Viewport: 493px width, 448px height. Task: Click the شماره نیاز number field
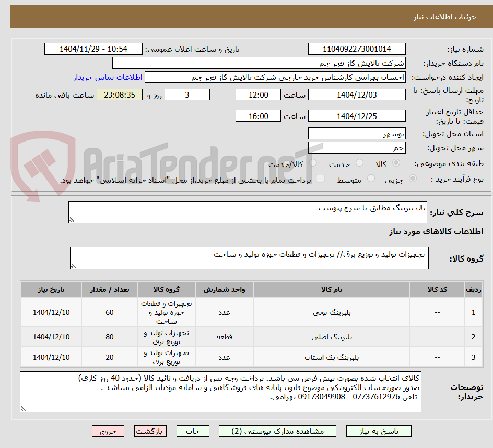(x=357, y=49)
